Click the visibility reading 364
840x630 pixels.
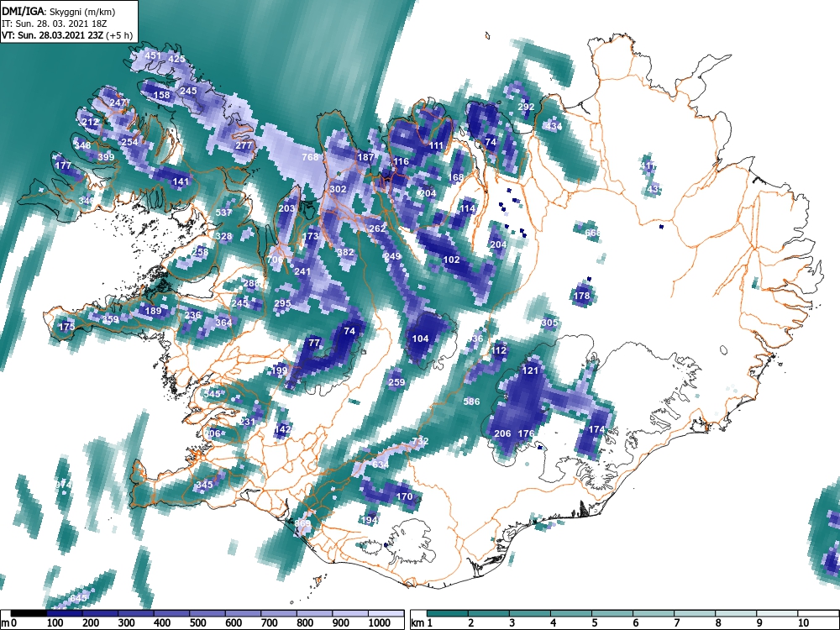(224, 323)
